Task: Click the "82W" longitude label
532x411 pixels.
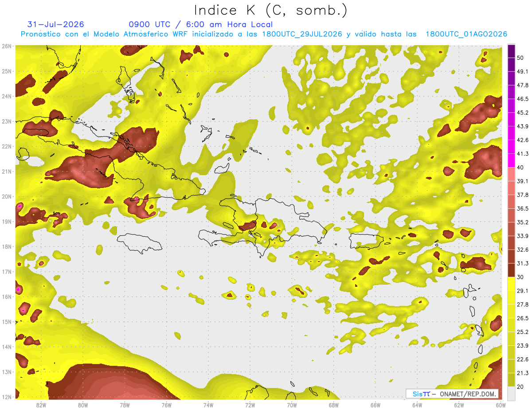Action: click(x=41, y=405)
